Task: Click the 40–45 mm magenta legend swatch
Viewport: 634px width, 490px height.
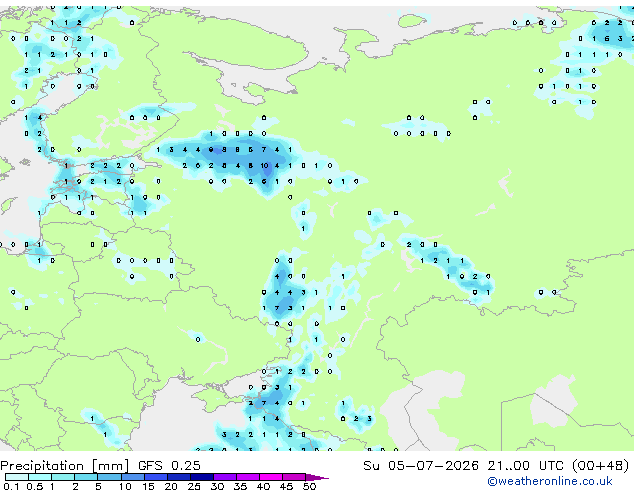Action: click(x=271, y=477)
